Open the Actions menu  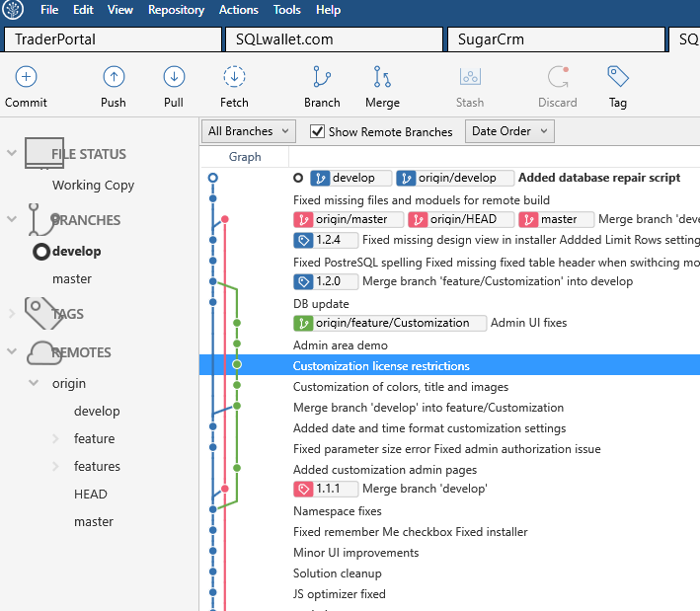point(238,10)
